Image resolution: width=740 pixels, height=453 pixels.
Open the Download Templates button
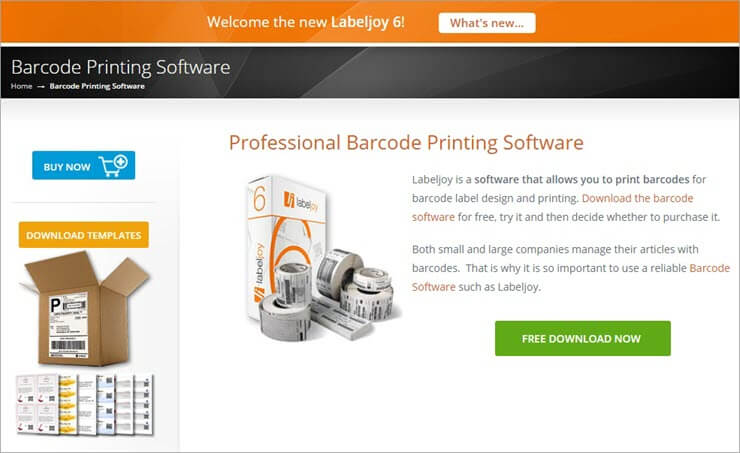coord(84,235)
